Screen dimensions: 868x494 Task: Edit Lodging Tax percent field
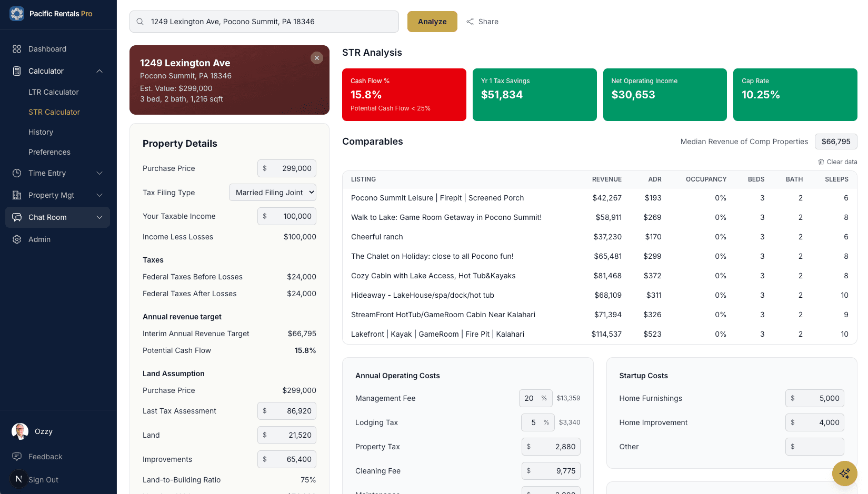pyautogui.click(x=538, y=422)
